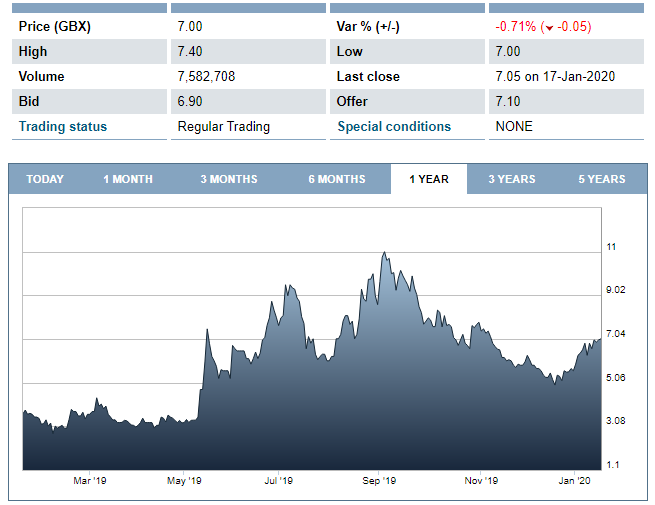Viewport: 655px width, 505px height.
Task: Click the 7.04 label on price axis
Action: [x=619, y=334]
